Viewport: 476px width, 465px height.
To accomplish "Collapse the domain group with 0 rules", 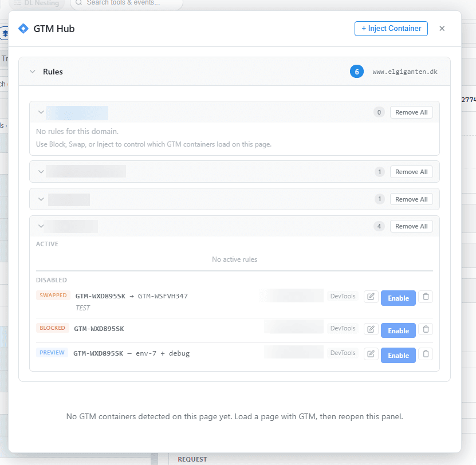I will (41, 112).
